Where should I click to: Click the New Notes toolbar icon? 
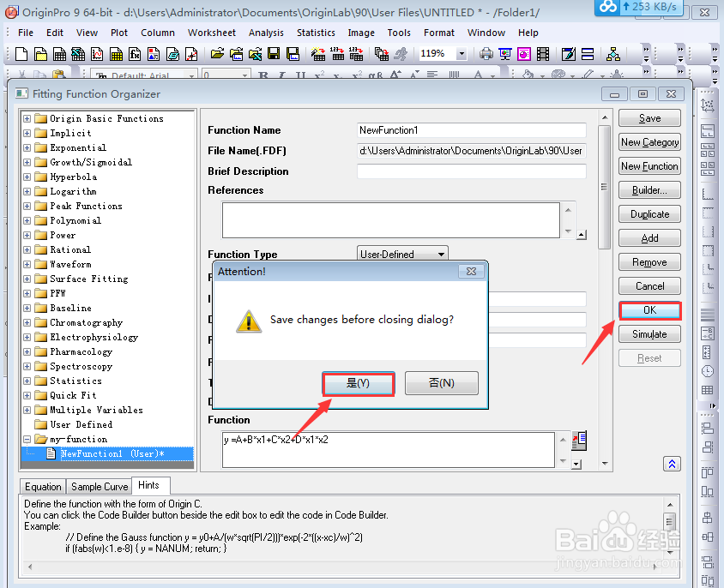172,54
